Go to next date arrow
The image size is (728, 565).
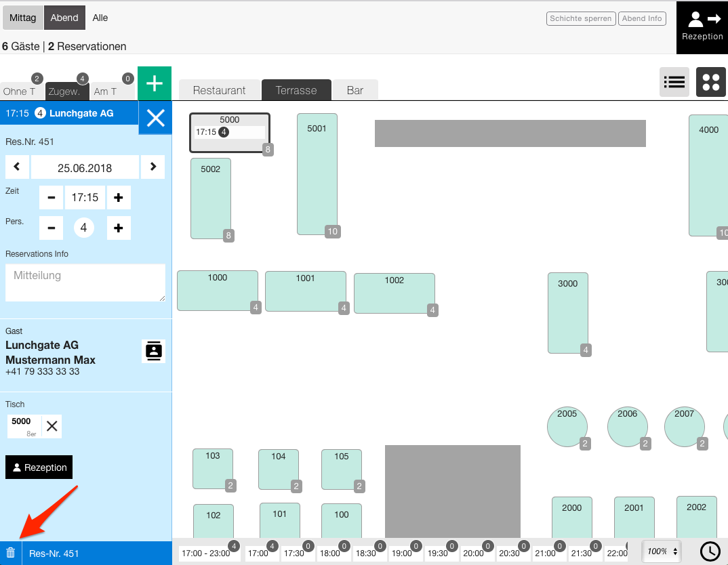point(153,167)
